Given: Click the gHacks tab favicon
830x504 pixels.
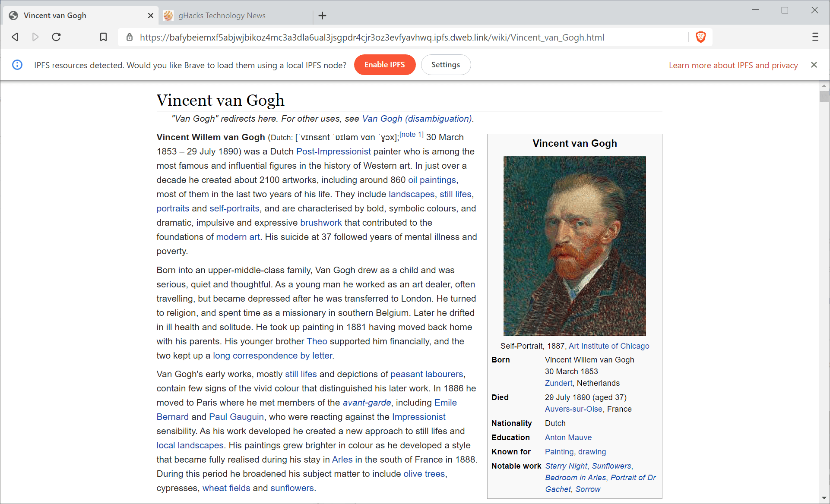Looking at the screenshot, I should (x=168, y=16).
